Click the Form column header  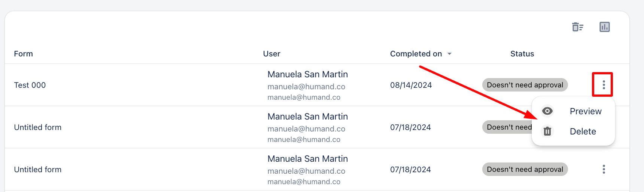click(23, 54)
